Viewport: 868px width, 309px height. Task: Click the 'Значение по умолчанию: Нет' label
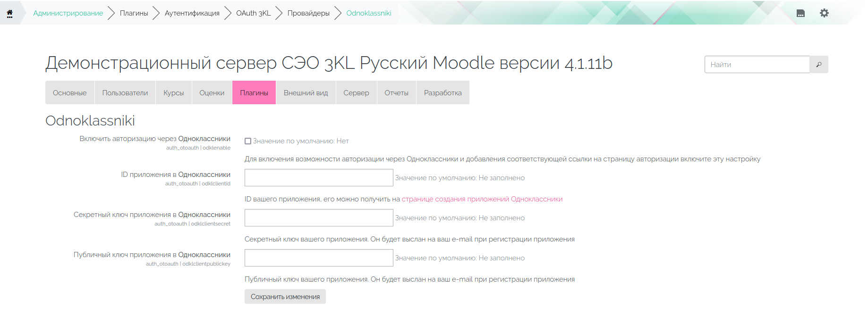(301, 141)
